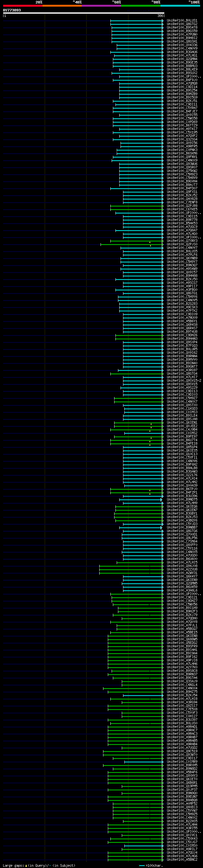The image size is (203, 868).
Task: Click the red ~20% identity legend segment
Action: click(x=23, y=6)
